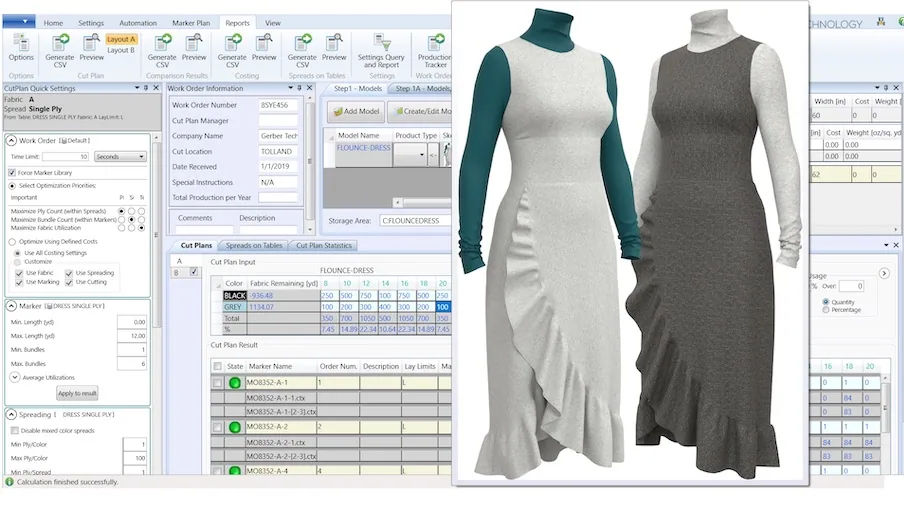Viewport: 904px width, 512px height.
Task: Collapse the Marker section
Action: click(x=11, y=306)
